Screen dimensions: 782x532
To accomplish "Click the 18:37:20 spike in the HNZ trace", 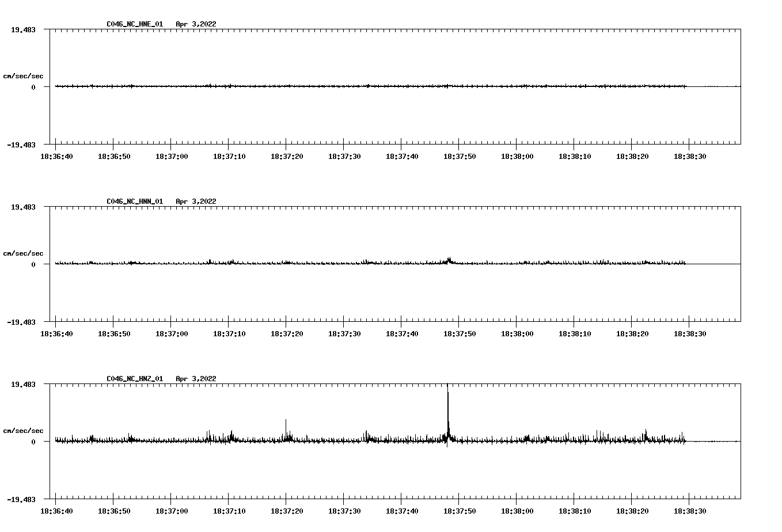I will coord(286,430).
